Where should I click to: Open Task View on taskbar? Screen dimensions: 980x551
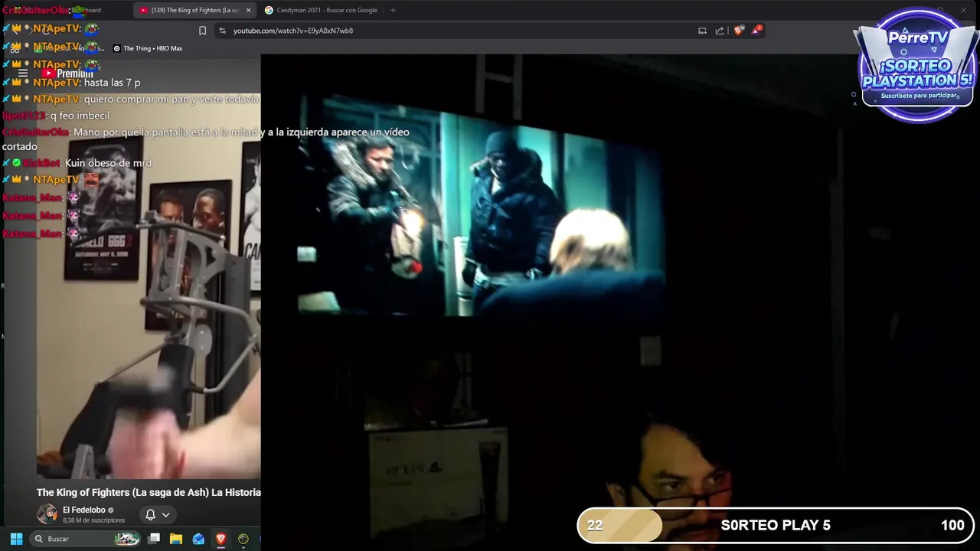[x=154, y=539]
